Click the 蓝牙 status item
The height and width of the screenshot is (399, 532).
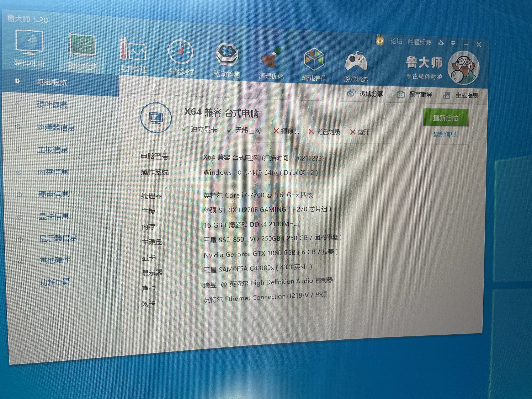click(360, 132)
